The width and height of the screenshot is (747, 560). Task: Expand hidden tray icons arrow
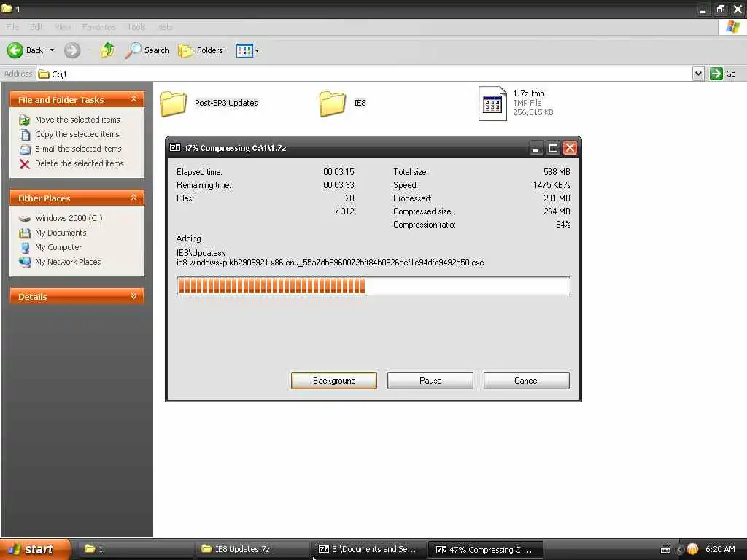point(679,550)
